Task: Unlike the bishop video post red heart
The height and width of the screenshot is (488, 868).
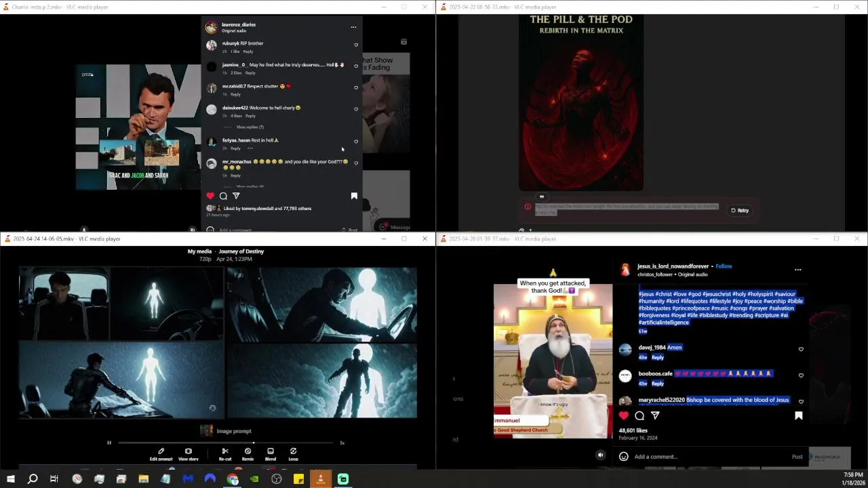Action: [624, 415]
